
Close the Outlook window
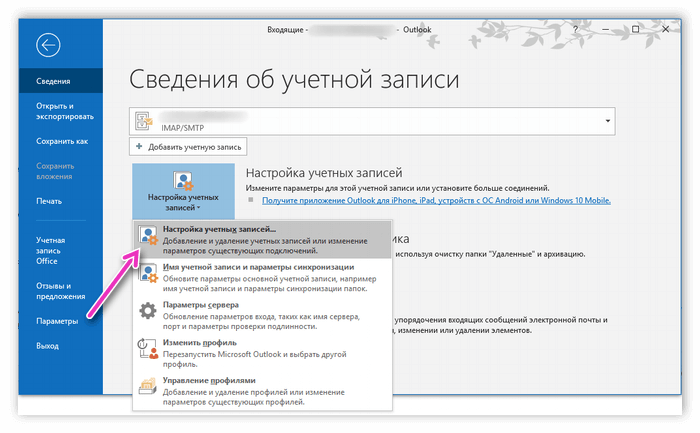pyautogui.click(x=666, y=29)
